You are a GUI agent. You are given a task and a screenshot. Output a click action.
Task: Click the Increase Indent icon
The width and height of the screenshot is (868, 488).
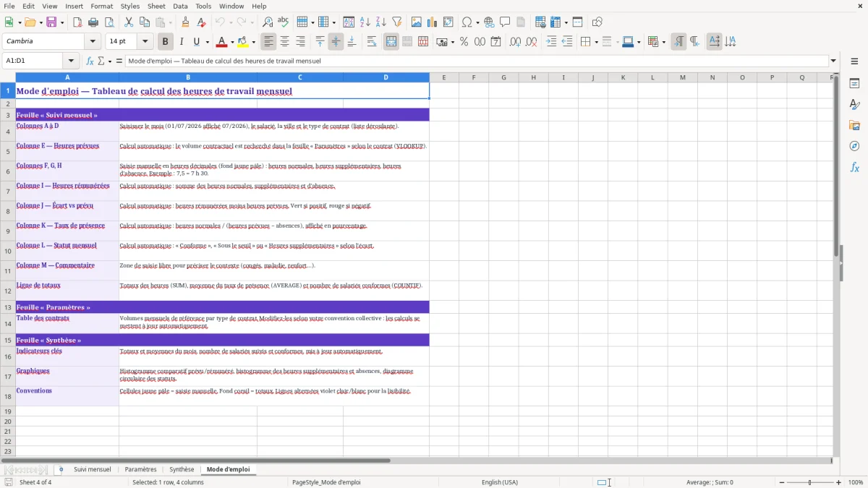pyautogui.click(x=551, y=42)
